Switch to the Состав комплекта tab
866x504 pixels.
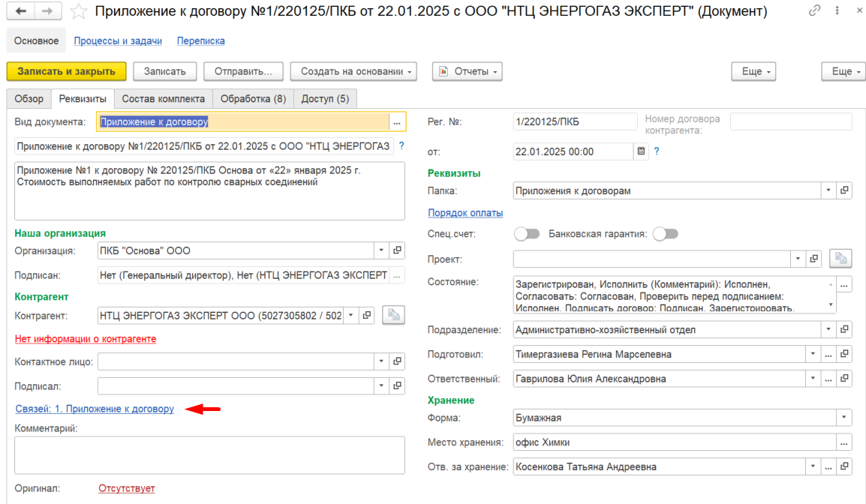(x=163, y=99)
